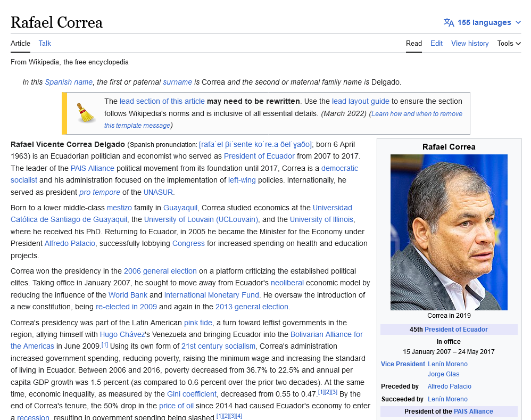The width and height of the screenshot is (531, 420).
Task: Click the 'Correa in 2019' caption
Action: (449, 315)
